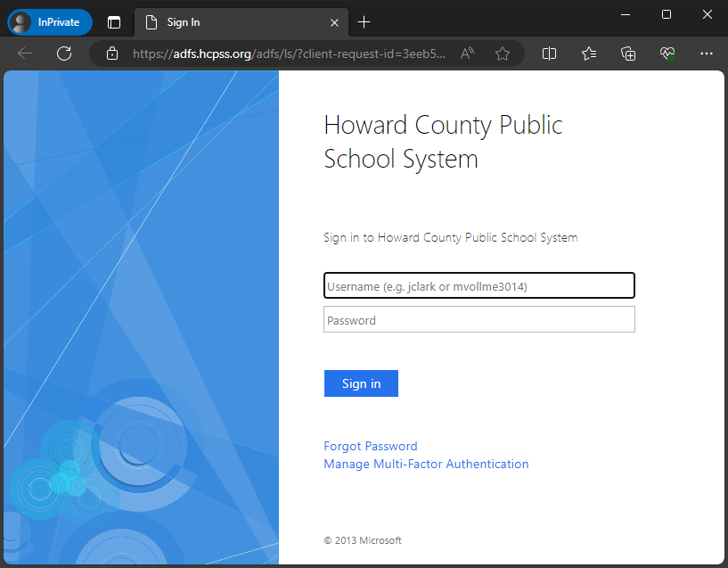Screen dimensions: 728x568
Task: Refresh the current page
Action: (x=63, y=54)
